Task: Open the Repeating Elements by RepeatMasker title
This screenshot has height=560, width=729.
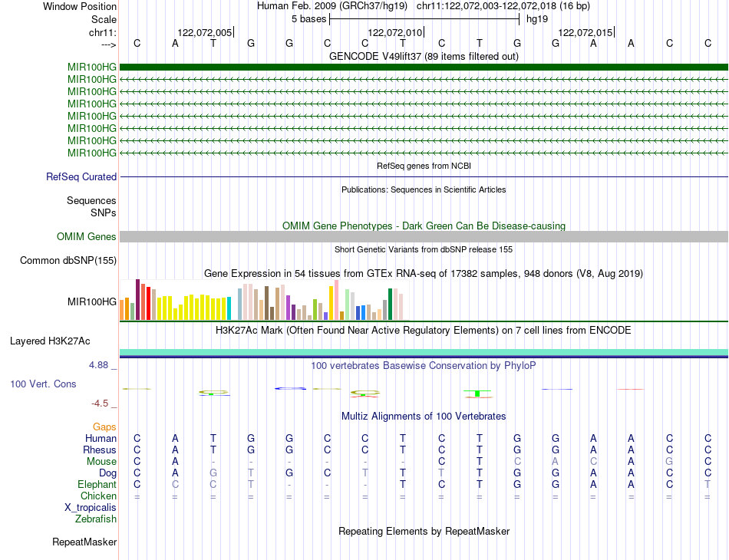Action: click(424, 531)
